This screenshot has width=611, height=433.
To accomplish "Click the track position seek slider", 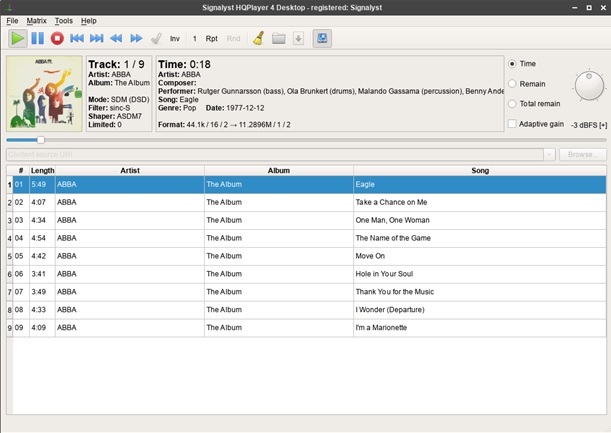I will coord(300,140).
